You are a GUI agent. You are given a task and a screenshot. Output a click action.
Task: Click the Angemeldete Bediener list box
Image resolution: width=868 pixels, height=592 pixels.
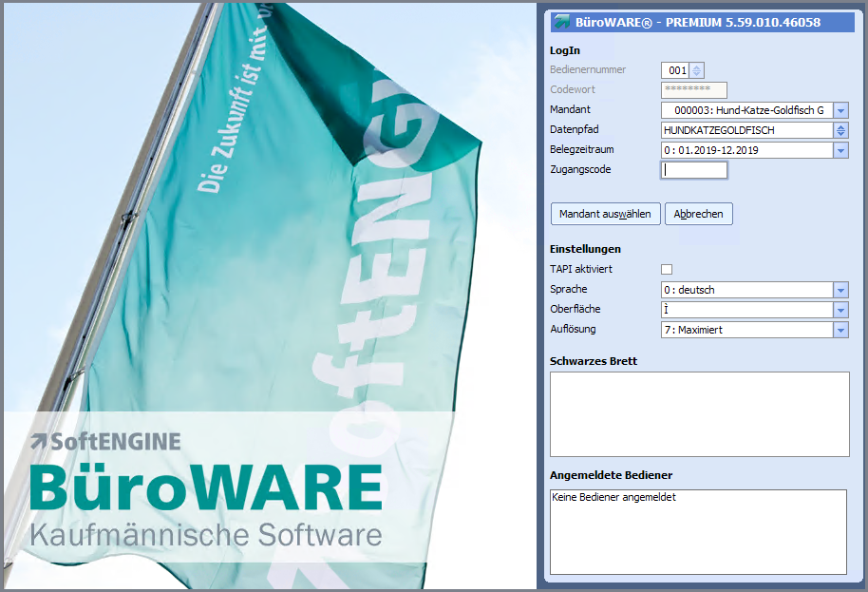(699, 532)
